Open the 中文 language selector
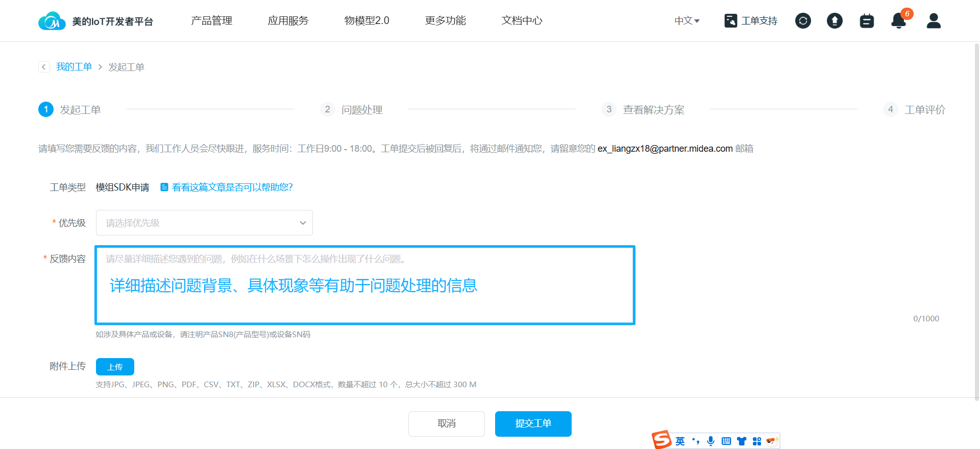 687,21
